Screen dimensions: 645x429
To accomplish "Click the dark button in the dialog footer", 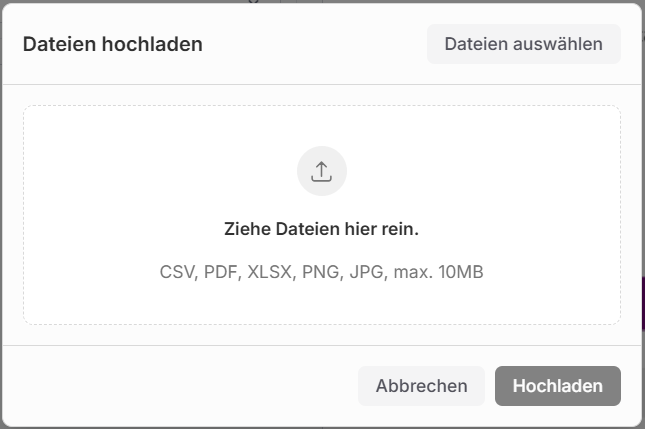I will tap(557, 386).
